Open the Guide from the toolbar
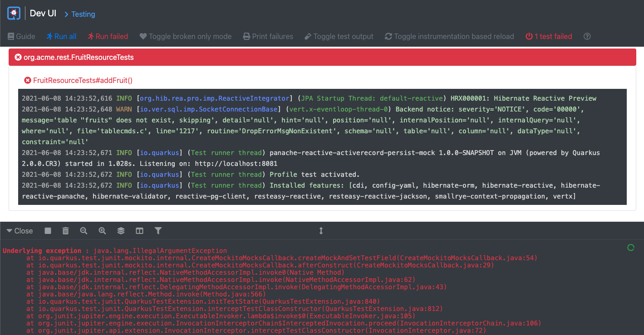Viewport: 644px width, 335px height. pos(21,36)
